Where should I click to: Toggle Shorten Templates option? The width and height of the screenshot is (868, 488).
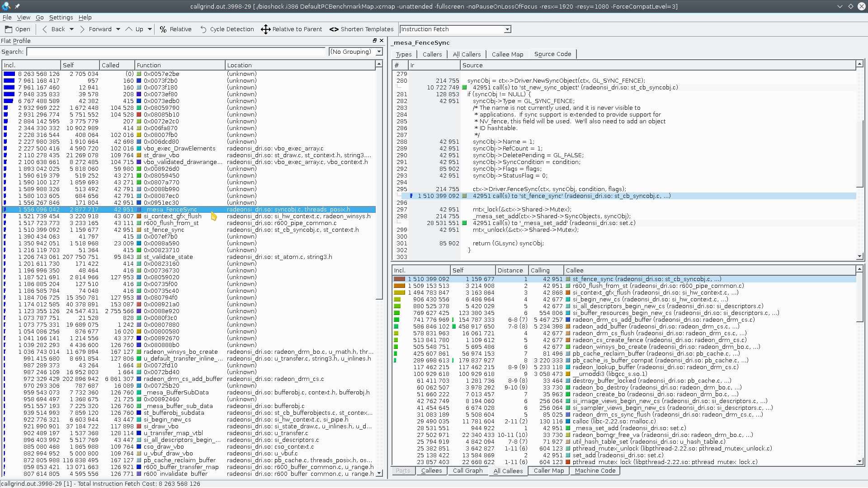(361, 29)
